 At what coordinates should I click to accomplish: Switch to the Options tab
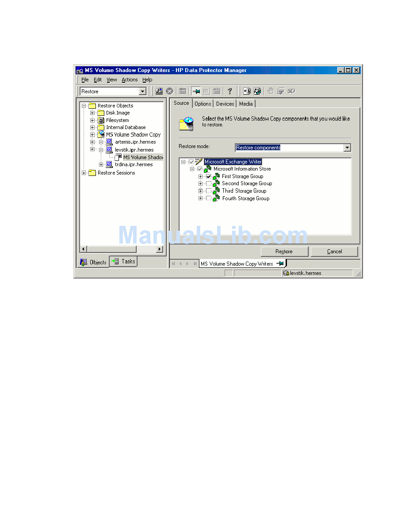point(202,104)
